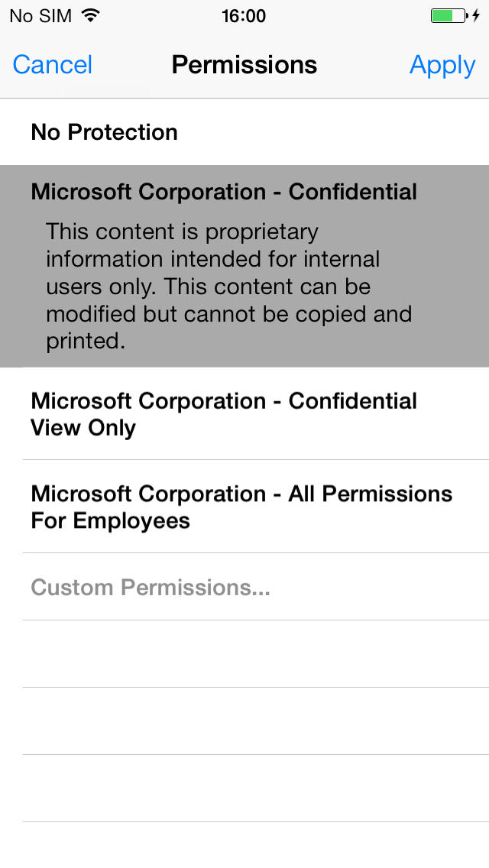
Task: Tap the No SIM carrier label
Action: click(x=40, y=16)
